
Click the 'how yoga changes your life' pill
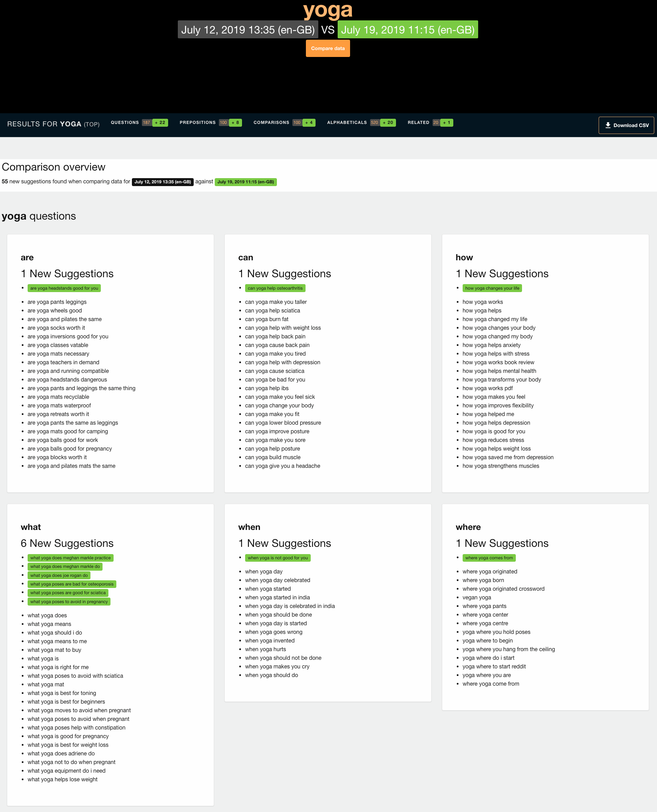click(492, 288)
